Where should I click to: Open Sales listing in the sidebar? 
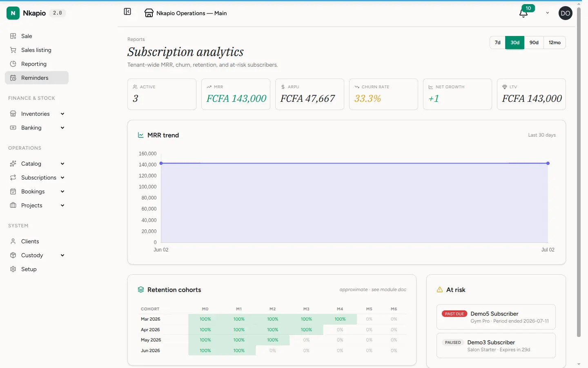37,50
